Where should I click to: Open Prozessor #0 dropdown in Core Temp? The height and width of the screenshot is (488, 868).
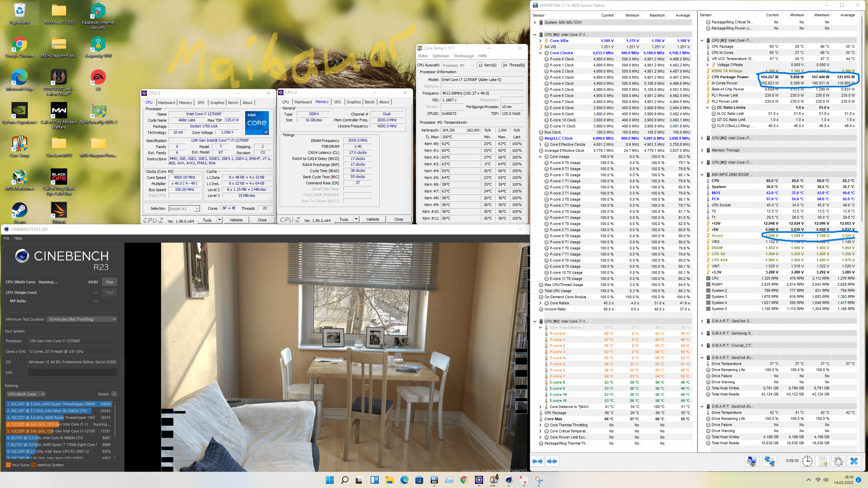458,65
